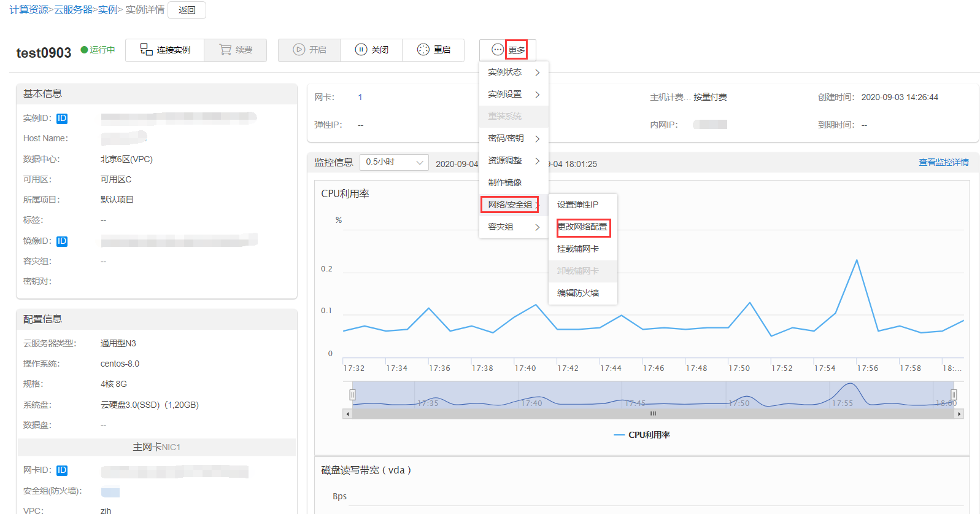Click the 更多 ellipsis icon
The height and width of the screenshot is (514, 980).
point(497,50)
